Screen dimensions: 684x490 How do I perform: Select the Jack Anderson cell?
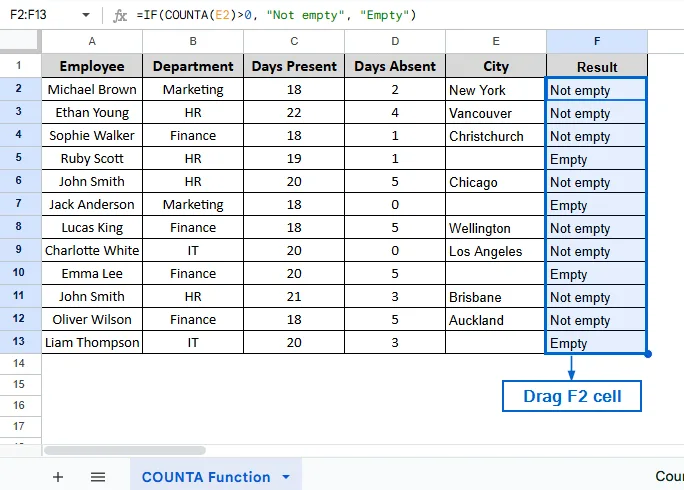[x=92, y=205]
